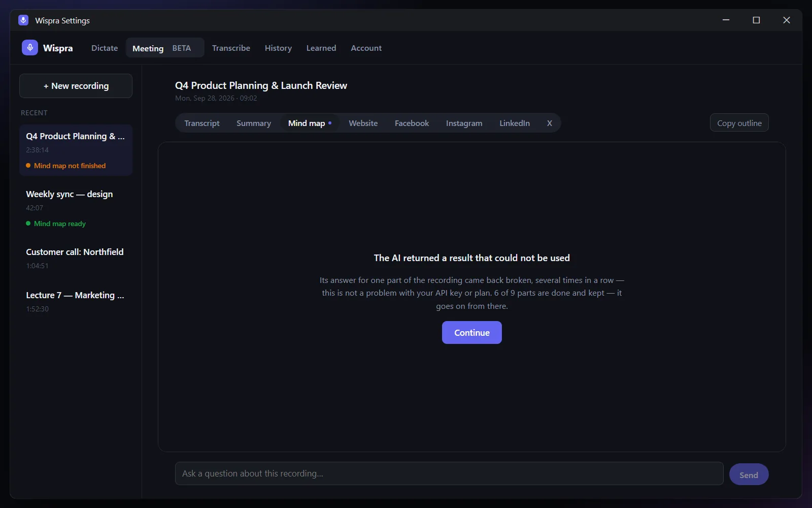Select the Q4 Product Planning recording

(76, 150)
